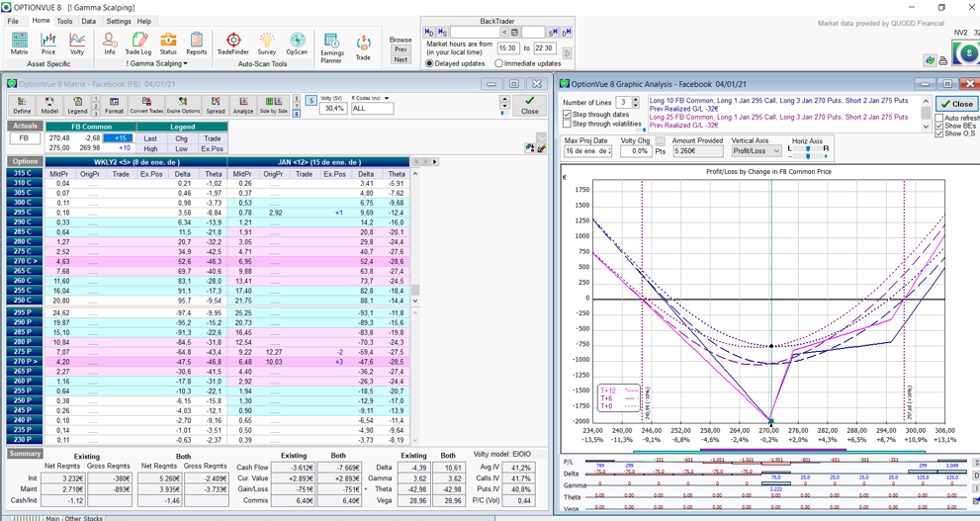Click ellipsis button next to Volty Chg
The height and width of the screenshot is (521, 980).
[x=660, y=141]
